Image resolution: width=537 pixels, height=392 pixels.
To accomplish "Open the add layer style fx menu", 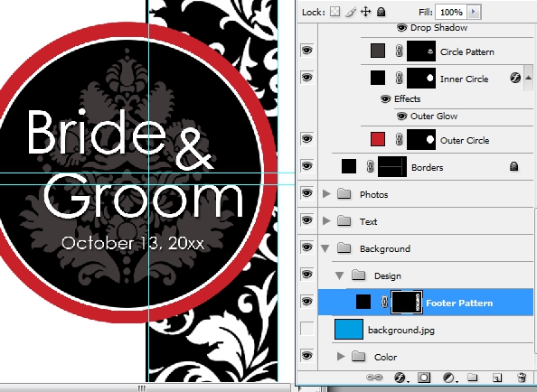I will click(400, 378).
